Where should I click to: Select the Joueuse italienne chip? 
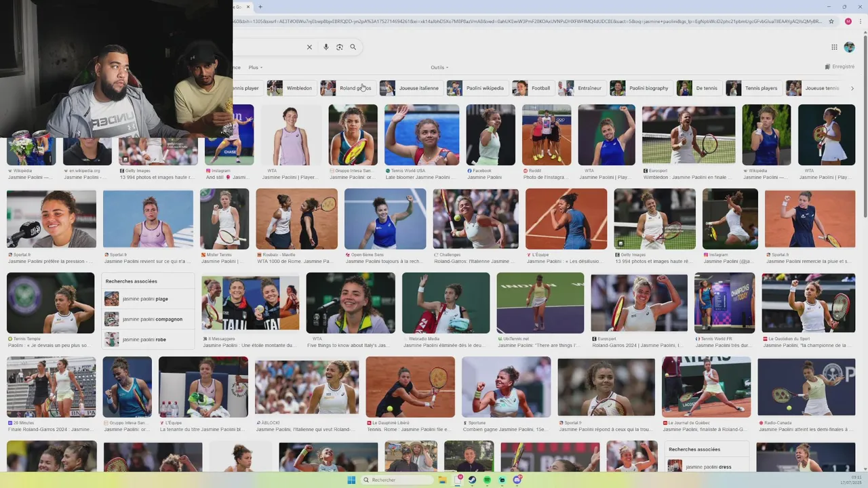[410, 88]
